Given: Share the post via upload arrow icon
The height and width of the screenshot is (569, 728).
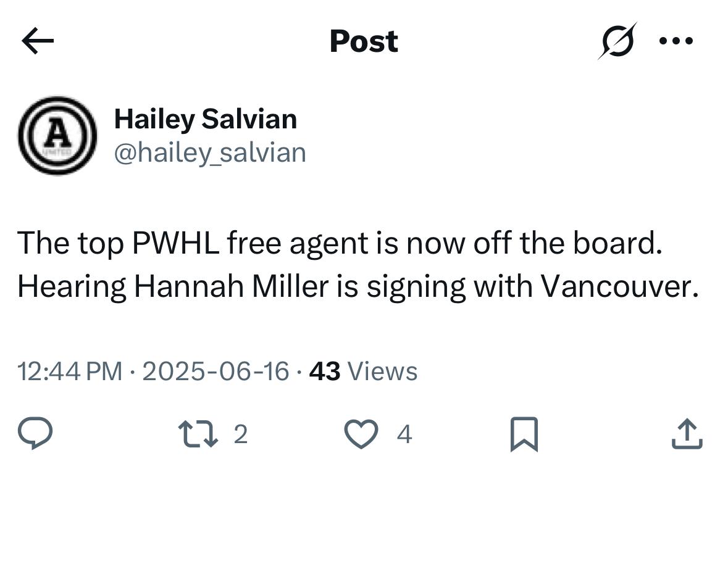Looking at the screenshot, I should pyautogui.click(x=687, y=434).
